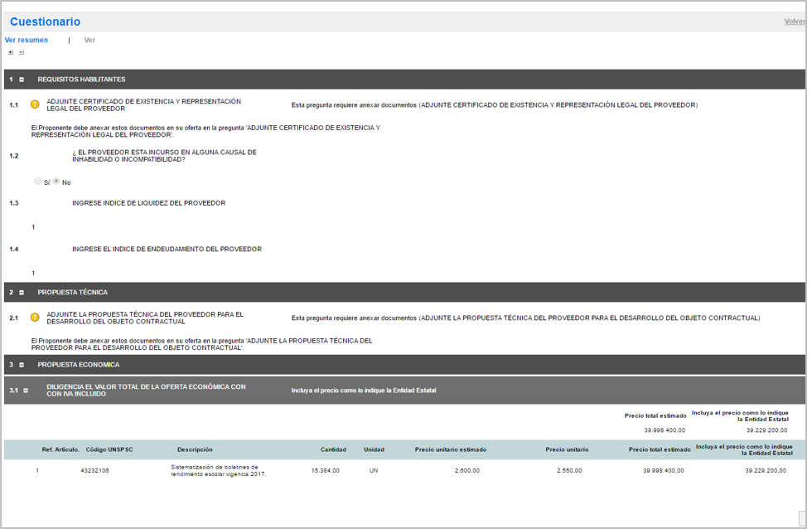The height and width of the screenshot is (529, 812).
Task: Click the 'Volver' link at top right
Action: [795, 22]
